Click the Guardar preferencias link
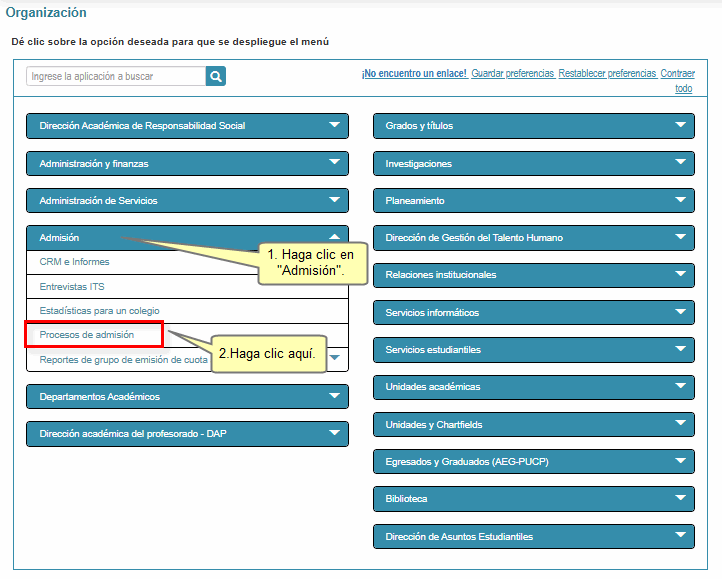 [513, 74]
